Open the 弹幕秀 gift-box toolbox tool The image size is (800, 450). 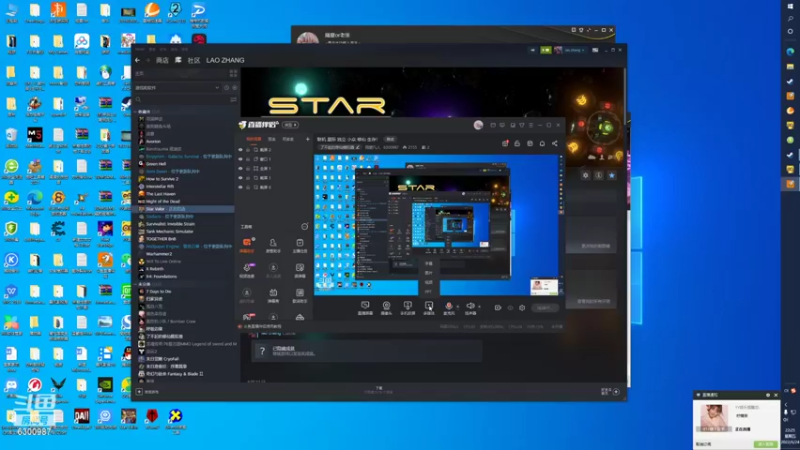pyautogui.click(x=273, y=295)
